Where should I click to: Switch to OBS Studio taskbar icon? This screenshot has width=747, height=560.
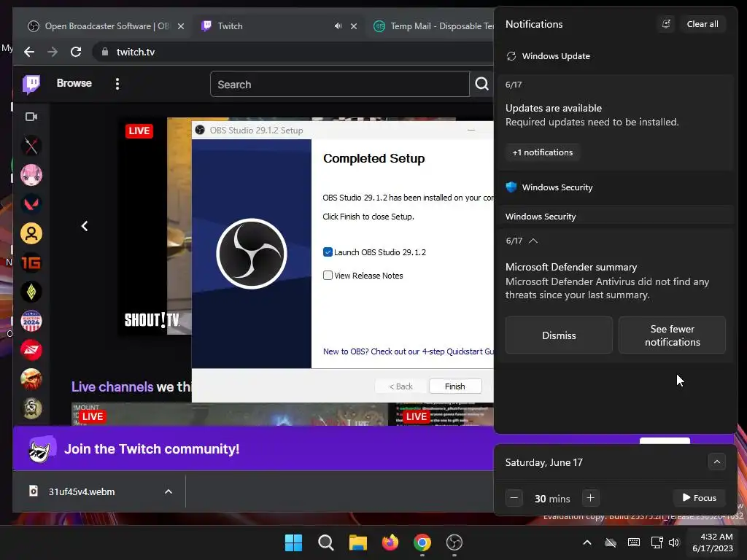(x=454, y=542)
